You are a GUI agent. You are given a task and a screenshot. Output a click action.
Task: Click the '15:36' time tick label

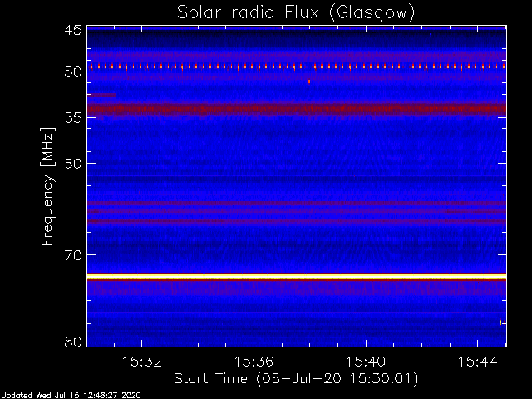(254, 362)
